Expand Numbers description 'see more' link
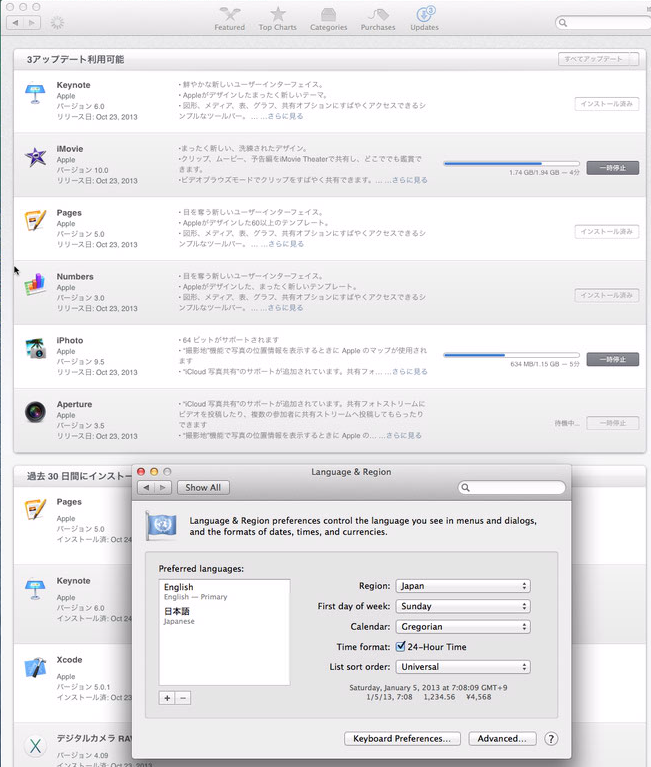 pyautogui.click(x=285, y=308)
